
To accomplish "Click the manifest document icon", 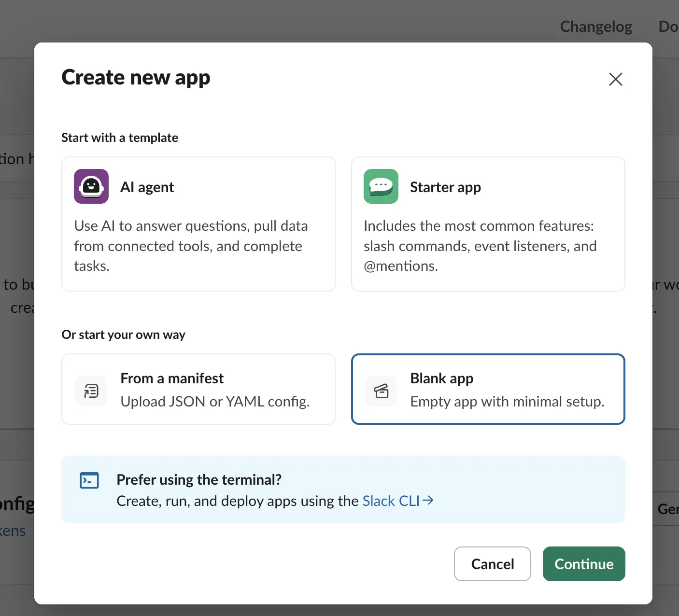I will pyautogui.click(x=91, y=391).
